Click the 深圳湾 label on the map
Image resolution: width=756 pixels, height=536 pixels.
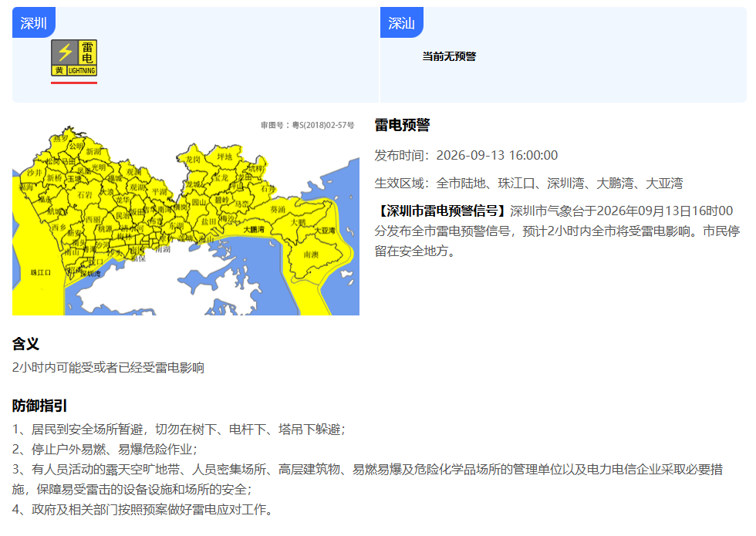click(x=90, y=273)
